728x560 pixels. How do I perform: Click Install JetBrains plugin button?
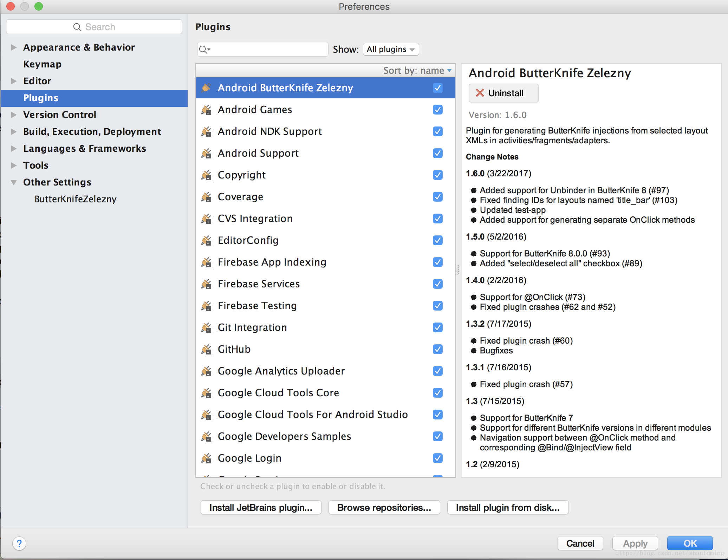pyautogui.click(x=261, y=508)
